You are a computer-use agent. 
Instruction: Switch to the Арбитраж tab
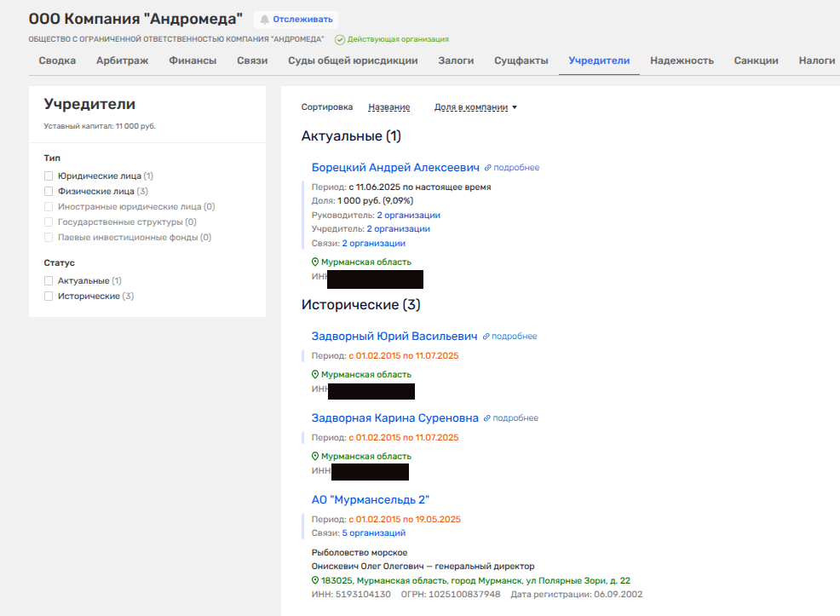coord(122,60)
